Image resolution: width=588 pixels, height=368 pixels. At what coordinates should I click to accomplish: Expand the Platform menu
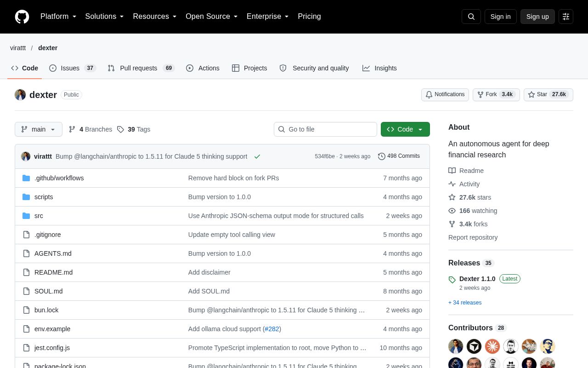click(x=58, y=17)
